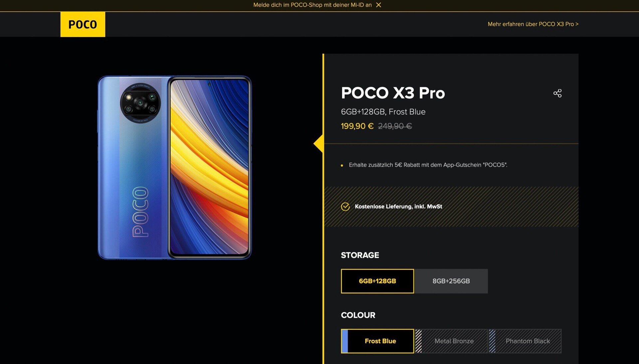Click the free delivery checkmark icon
The height and width of the screenshot is (364, 639).
pos(345,207)
